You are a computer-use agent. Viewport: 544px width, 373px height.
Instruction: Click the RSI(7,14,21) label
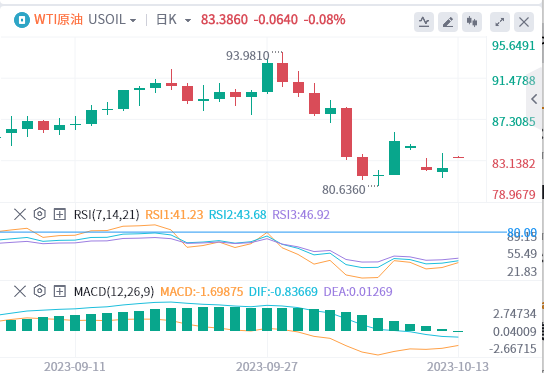pyautogui.click(x=107, y=215)
